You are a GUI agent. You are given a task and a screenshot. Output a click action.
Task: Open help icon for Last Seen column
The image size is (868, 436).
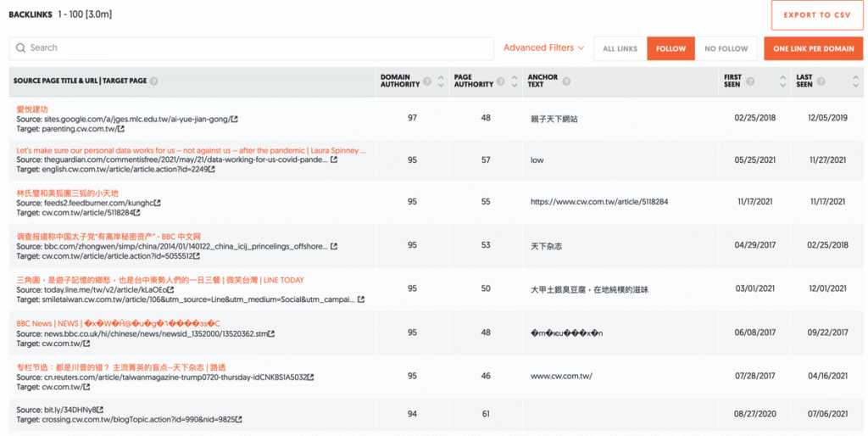pos(821,81)
